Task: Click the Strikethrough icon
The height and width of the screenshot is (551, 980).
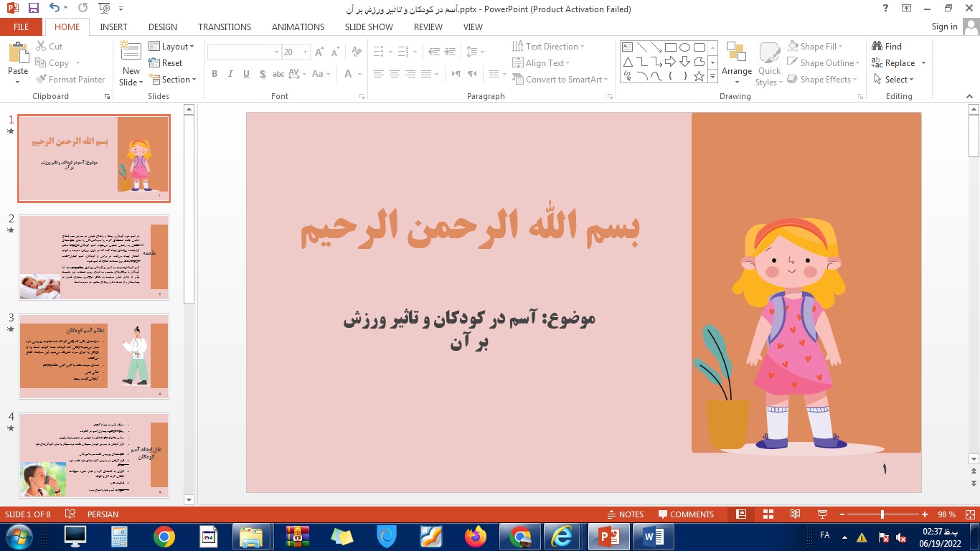Action: click(x=278, y=74)
